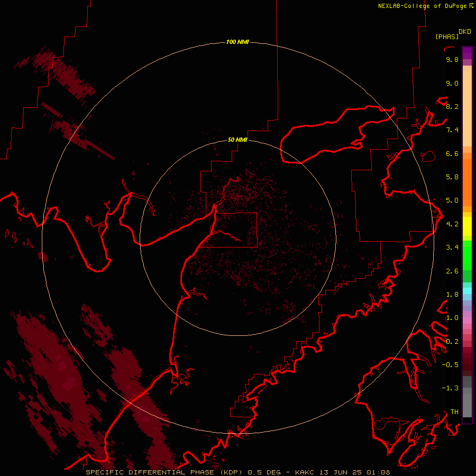Click the [PHAS] legend heading
Screen dimensions: 476x476
click(447, 36)
